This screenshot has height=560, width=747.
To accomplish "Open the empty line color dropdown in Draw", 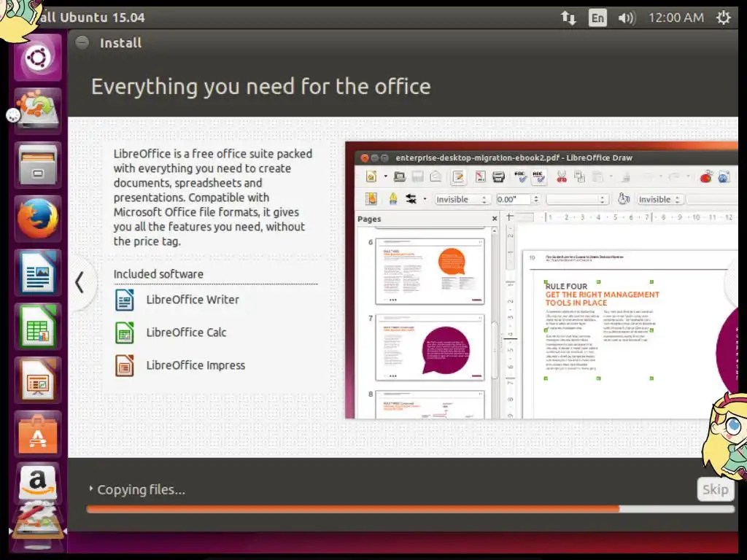I will tap(578, 199).
